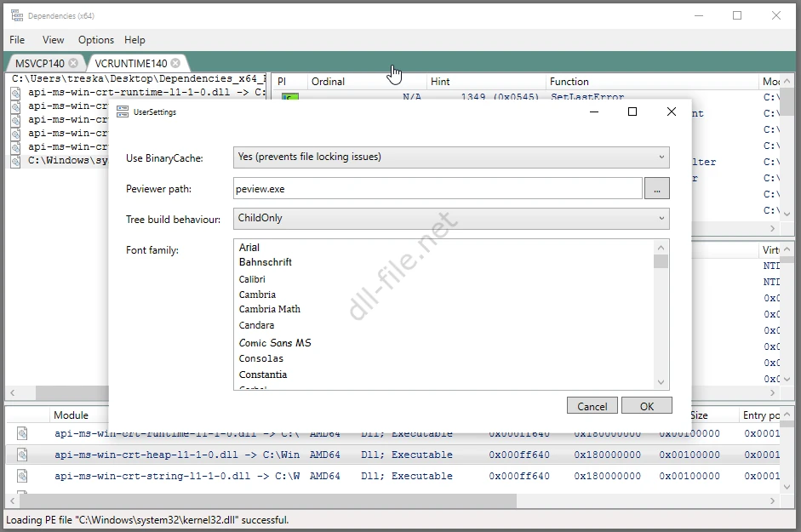
Task: Click module list scroll down arrow
Action: click(787, 487)
